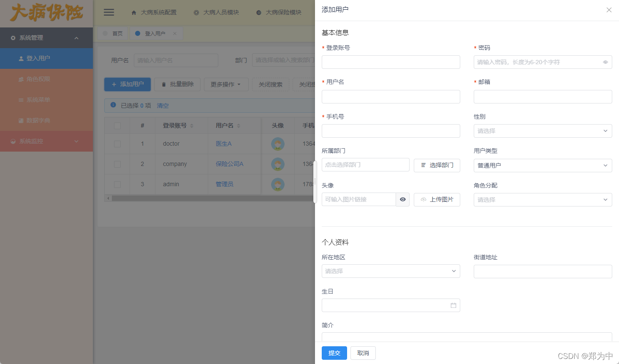
Task: Open the 用户类型 dropdown showing 普通用户
Action: tap(543, 165)
